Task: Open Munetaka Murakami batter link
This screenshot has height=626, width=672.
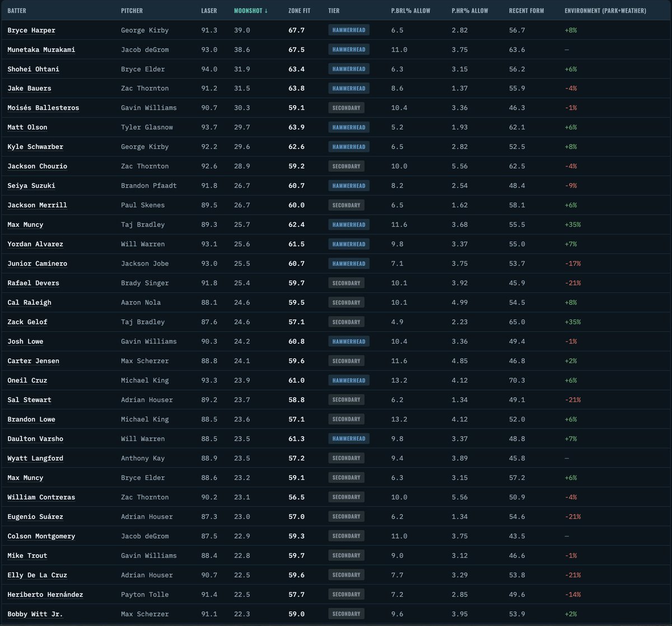Action: tap(41, 50)
